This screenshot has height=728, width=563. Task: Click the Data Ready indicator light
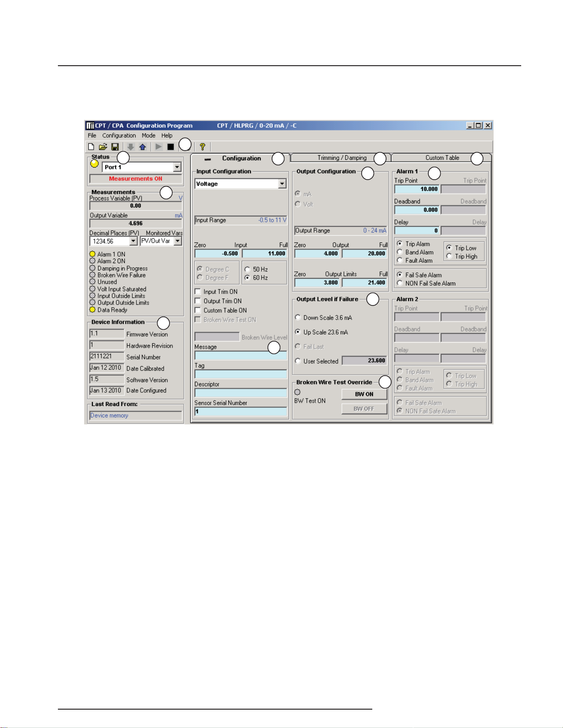coord(92,310)
